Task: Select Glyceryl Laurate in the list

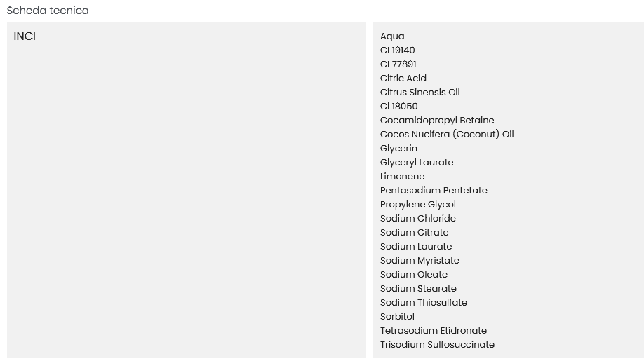Action: click(x=417, y=163)
